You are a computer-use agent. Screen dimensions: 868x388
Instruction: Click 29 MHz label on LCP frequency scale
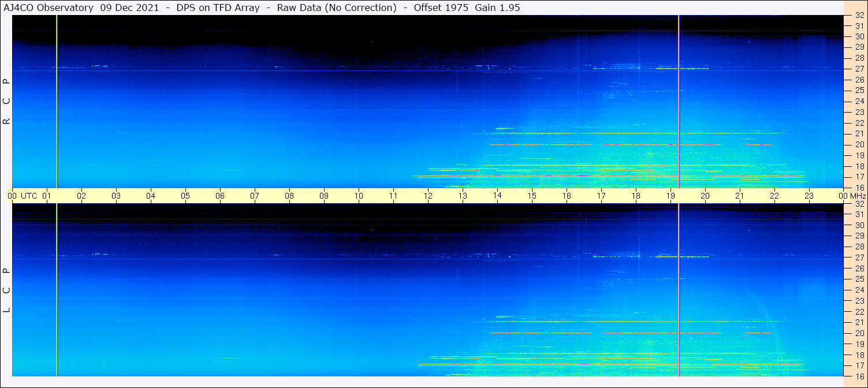[859, 236]
